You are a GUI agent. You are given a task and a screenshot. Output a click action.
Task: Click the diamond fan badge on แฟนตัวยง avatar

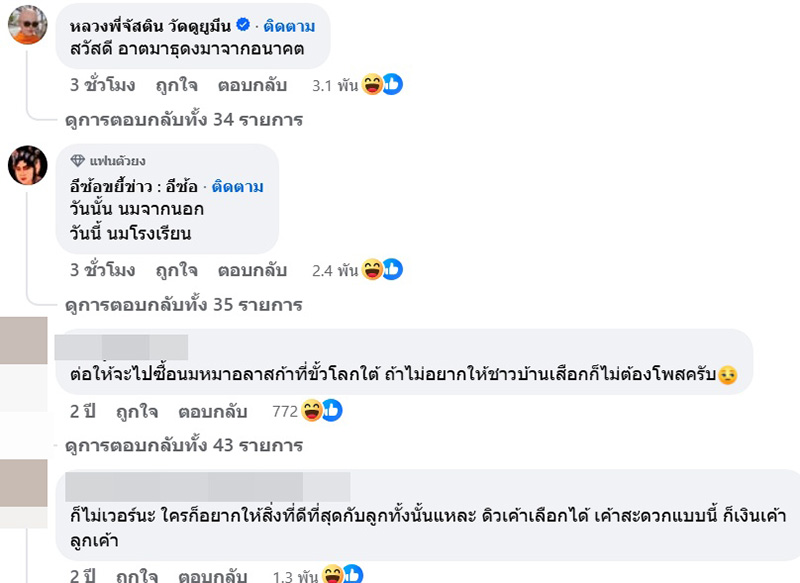click(79, 159)
